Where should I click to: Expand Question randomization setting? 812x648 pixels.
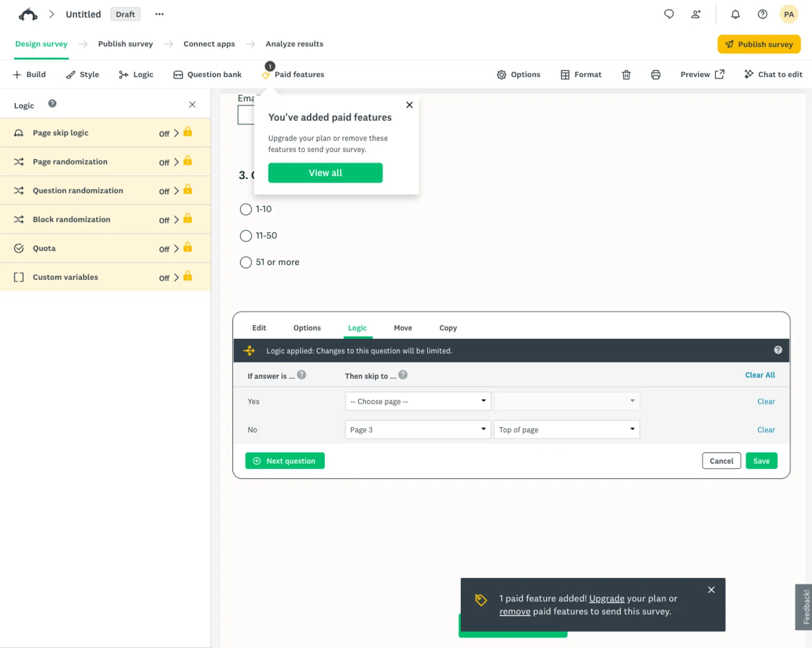point(105,191)
